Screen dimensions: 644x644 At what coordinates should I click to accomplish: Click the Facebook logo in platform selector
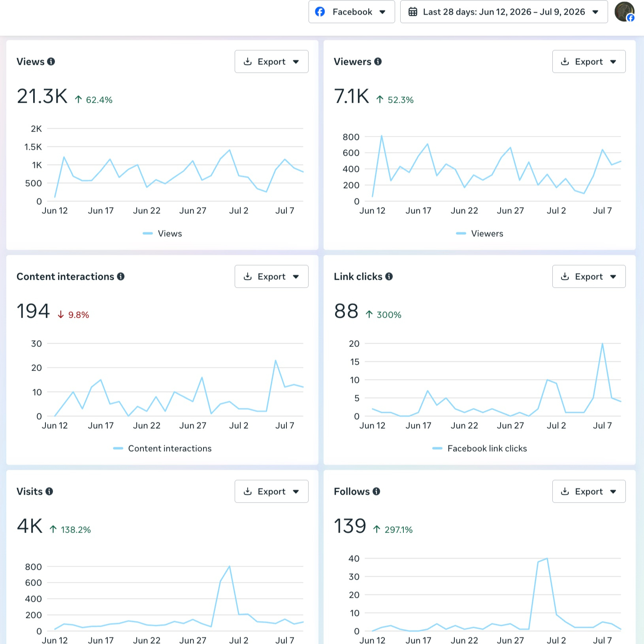tap(320, 12)
